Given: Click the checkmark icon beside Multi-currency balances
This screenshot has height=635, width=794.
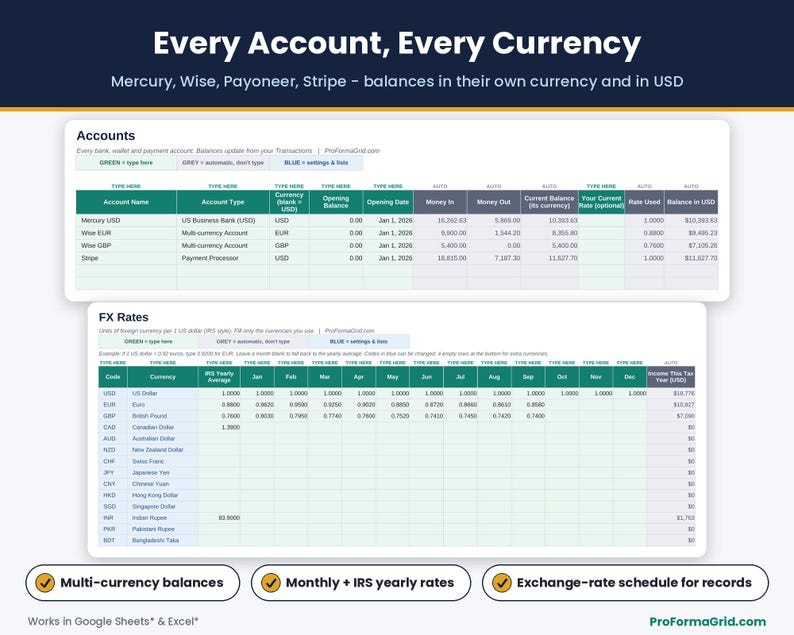Looking at the screenshot, I should [45, 583].
